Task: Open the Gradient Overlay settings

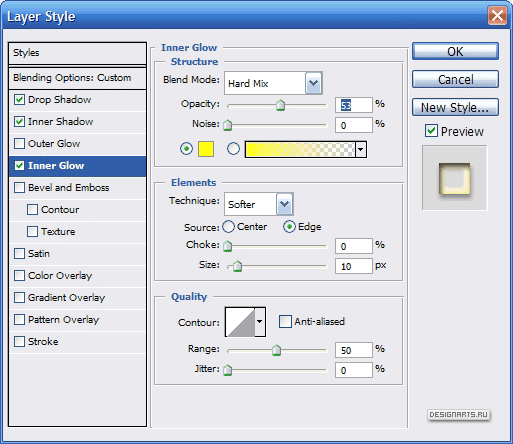Action: [x=67, y=297]
